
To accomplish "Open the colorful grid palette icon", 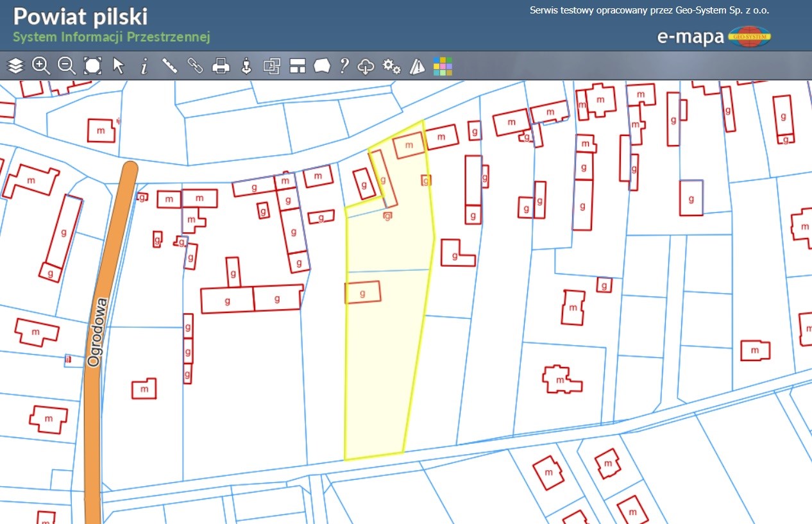I will [x=443, y=66].
